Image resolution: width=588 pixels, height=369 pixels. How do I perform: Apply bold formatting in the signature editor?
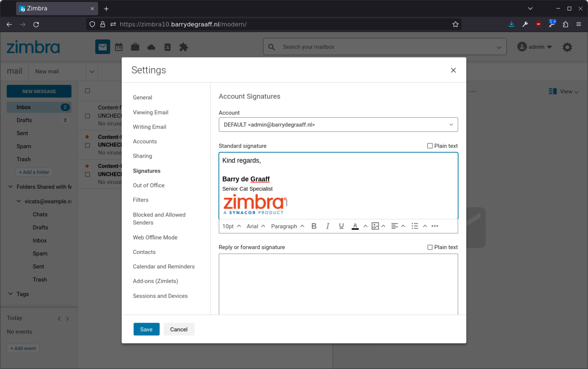(x=314, y=226)
